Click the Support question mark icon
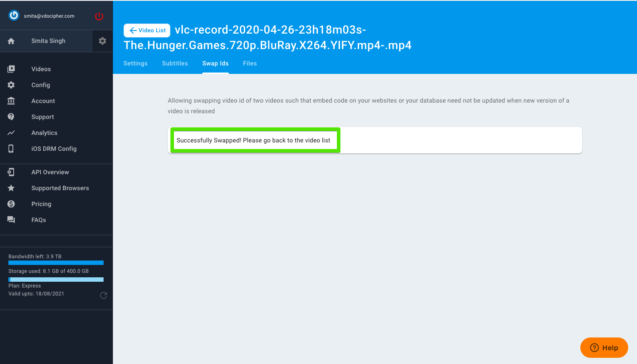 [x=11, y=117]
